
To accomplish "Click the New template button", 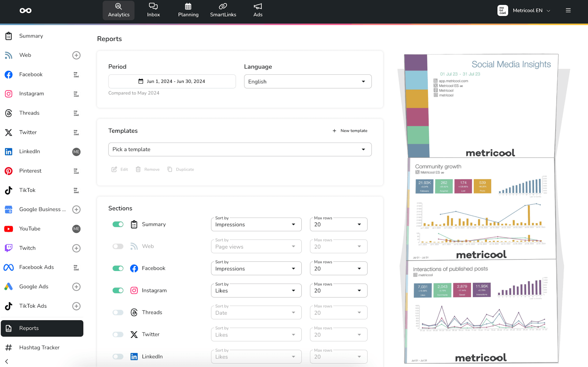I will (350, 131).
